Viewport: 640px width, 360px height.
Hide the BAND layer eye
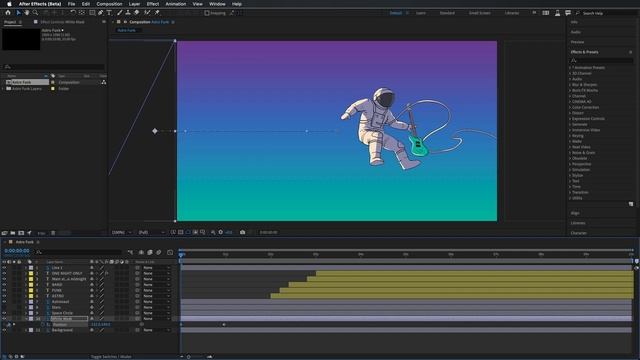tap(4, 285)
